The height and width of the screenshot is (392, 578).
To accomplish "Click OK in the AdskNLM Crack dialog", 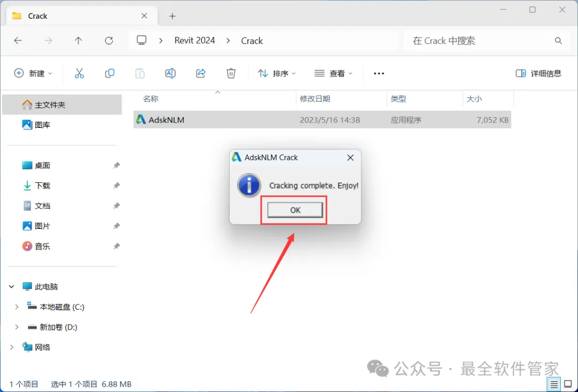I will (x=295, y=210).
